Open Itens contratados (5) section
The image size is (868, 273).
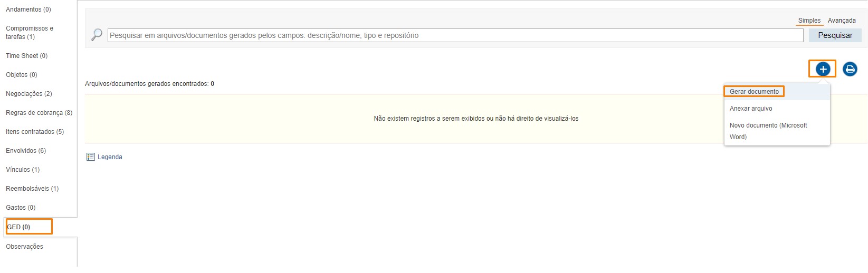(x=35, y=132)
